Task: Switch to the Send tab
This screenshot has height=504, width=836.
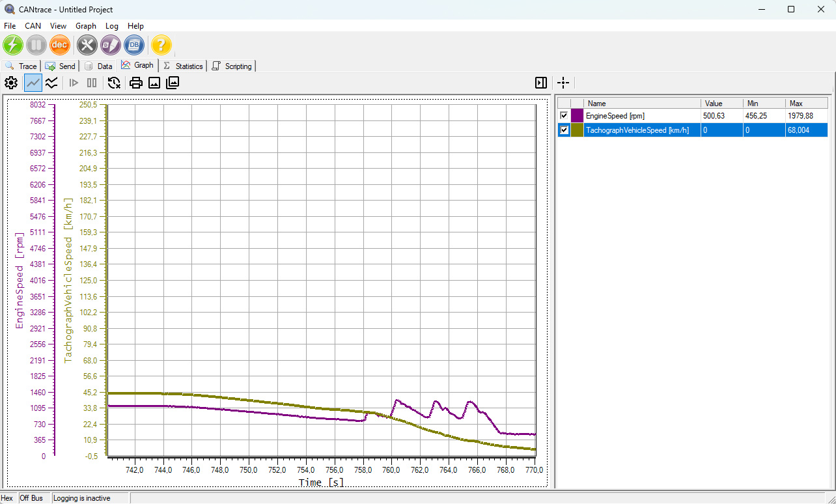Action: click(x=61, y=66)
